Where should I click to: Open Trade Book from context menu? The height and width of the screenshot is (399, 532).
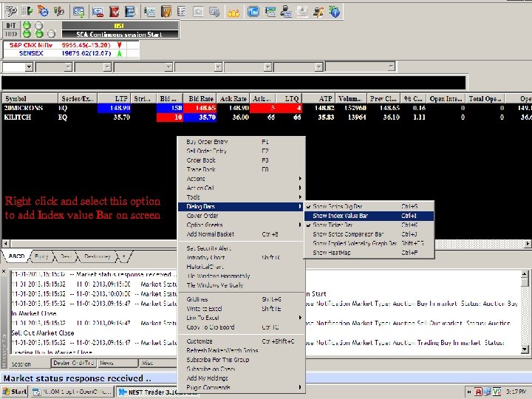240,169
